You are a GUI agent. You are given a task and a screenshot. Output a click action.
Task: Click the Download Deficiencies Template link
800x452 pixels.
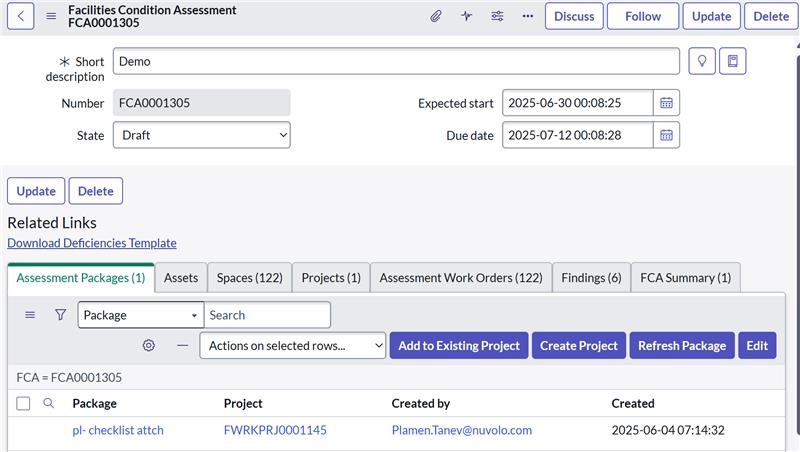click(92, 243)
